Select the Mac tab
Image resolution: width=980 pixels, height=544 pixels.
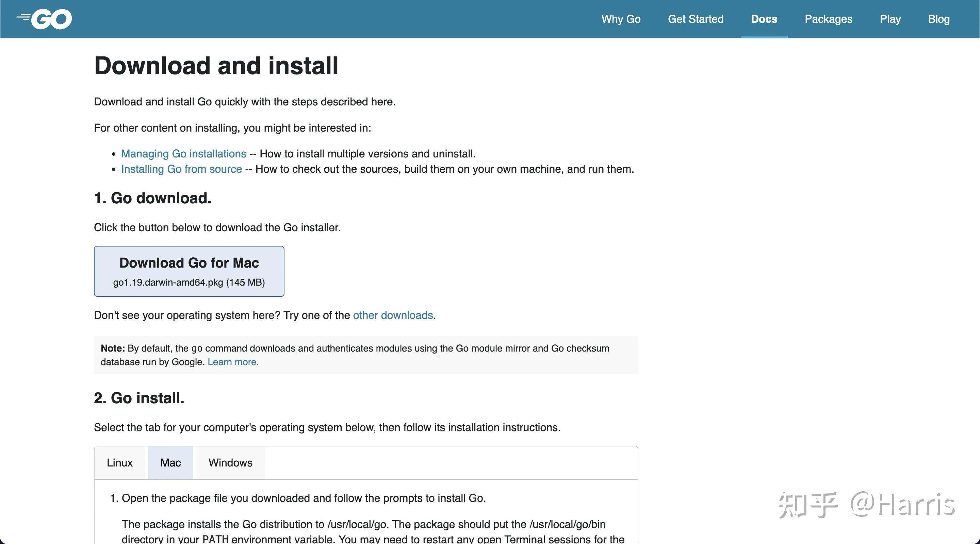pyautogui.click(x=170, y=463)
